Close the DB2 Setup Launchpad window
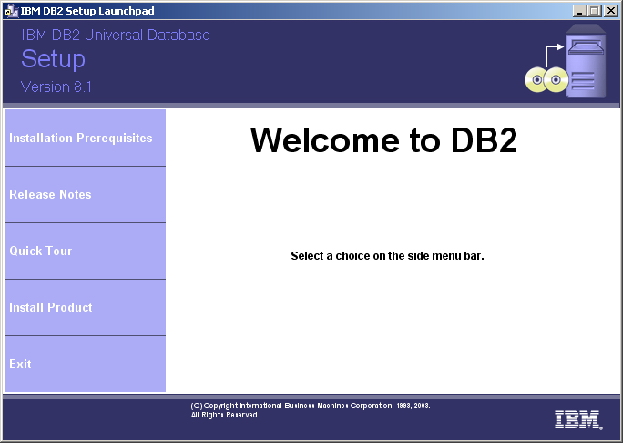 [610, 11]
